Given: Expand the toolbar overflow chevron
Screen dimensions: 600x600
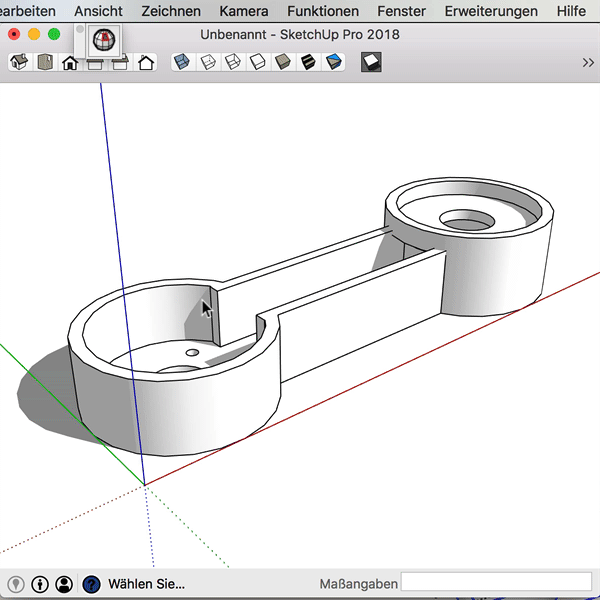Looking at the screenshot, I should click(x=588, y=63).
